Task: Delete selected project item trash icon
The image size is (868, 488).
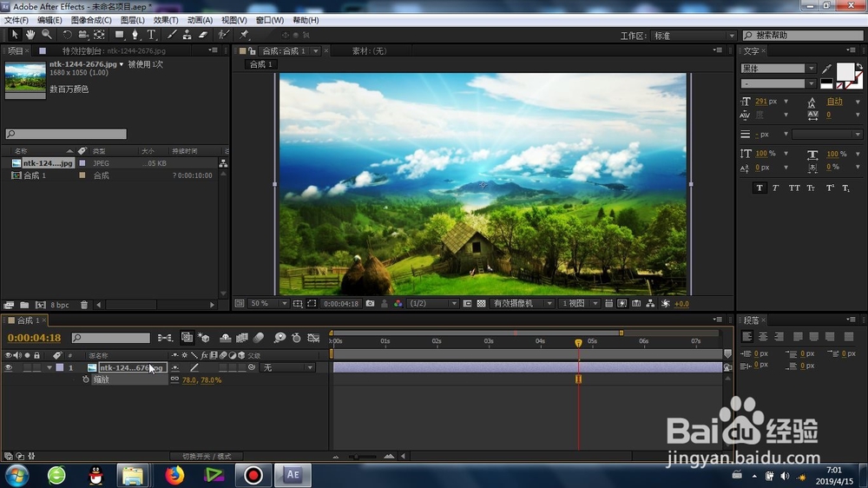Action: pyautogui.click(x=84, y=305)
